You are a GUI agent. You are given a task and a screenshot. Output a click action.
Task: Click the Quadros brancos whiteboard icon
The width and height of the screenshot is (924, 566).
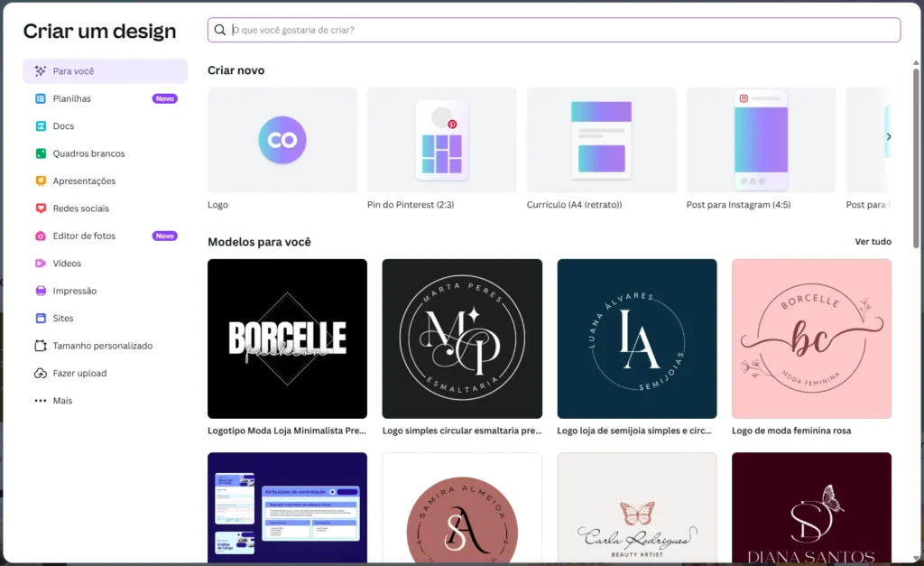[40, 153]
